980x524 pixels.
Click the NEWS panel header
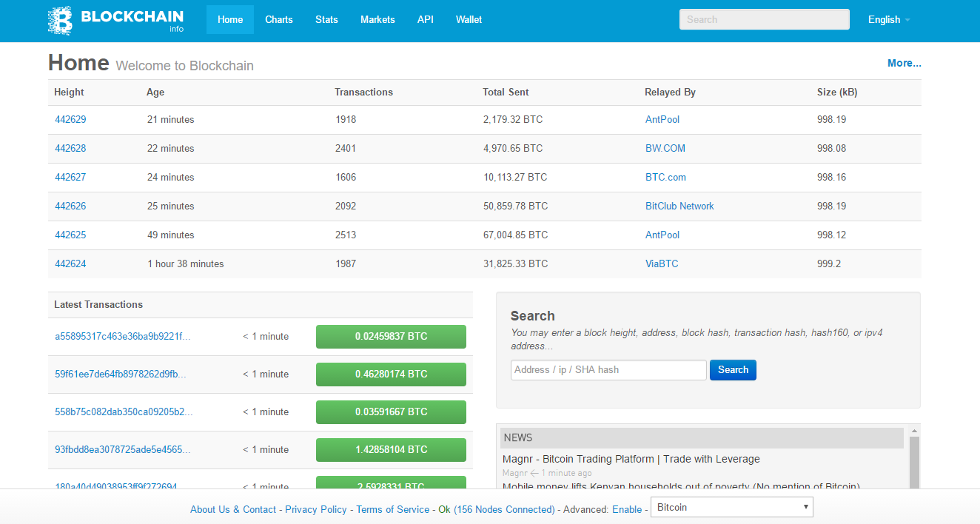(702, 437)
